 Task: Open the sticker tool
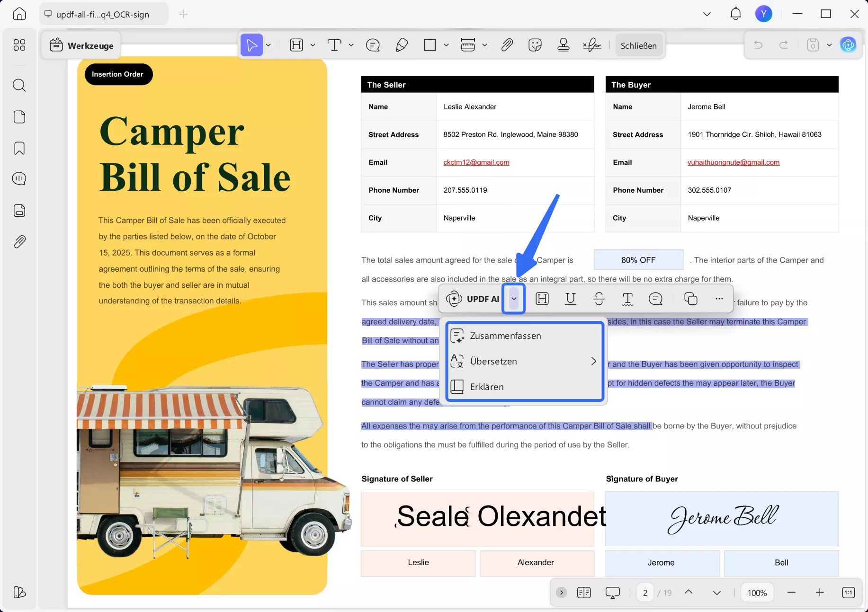535,45
